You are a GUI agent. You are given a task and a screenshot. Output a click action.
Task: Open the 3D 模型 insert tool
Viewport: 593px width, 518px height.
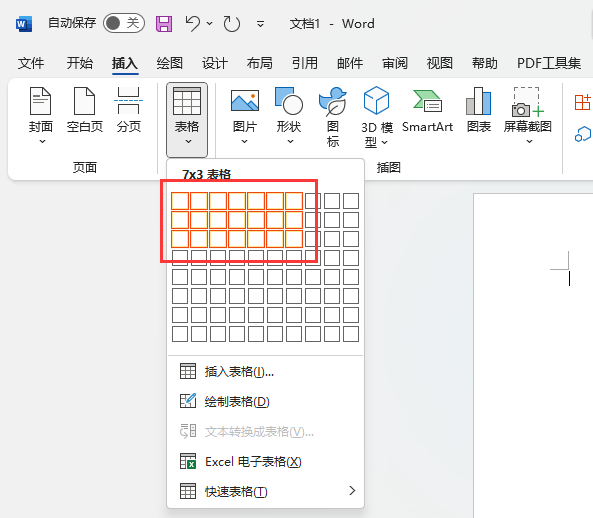click(x=376, y=117)
